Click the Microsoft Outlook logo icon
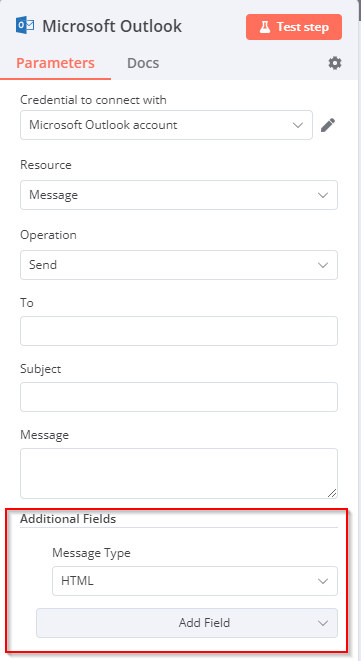361x661 pixels. [25, 26]
